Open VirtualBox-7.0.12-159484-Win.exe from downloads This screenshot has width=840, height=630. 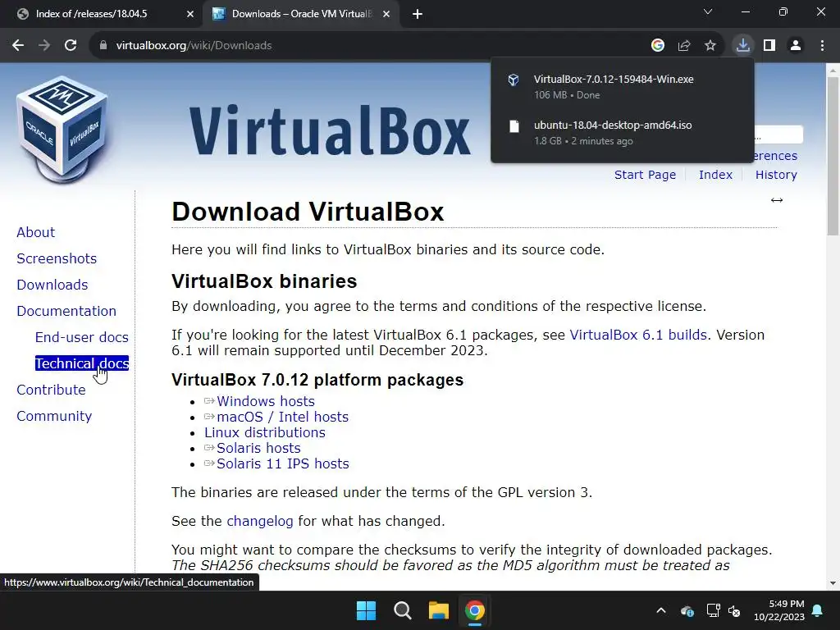(x=614, y=80)
